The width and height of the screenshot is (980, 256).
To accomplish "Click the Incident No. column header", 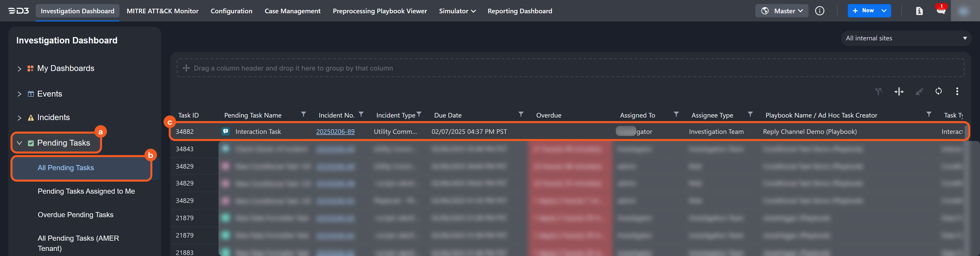I will (336, 115).
